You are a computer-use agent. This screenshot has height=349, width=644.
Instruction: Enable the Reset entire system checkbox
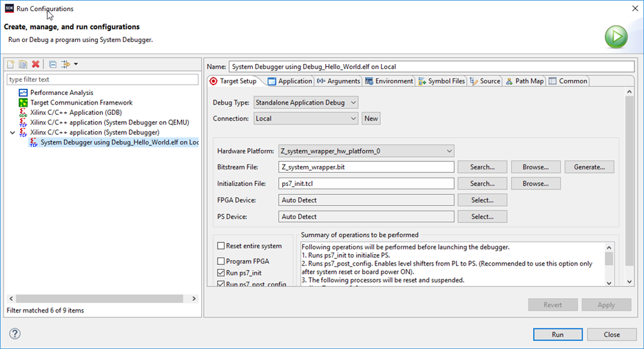click(x=221, y=246)
